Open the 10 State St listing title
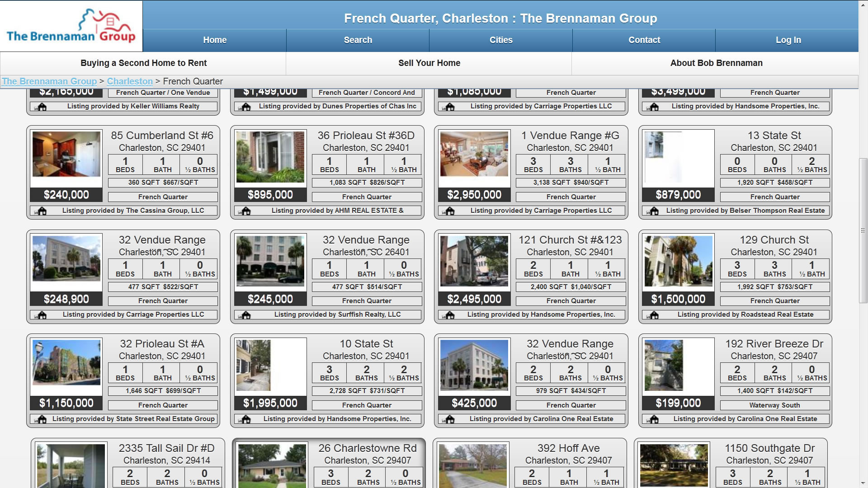Screen dimensions: 868x488 pyautogui.click(x=366, y=344)
